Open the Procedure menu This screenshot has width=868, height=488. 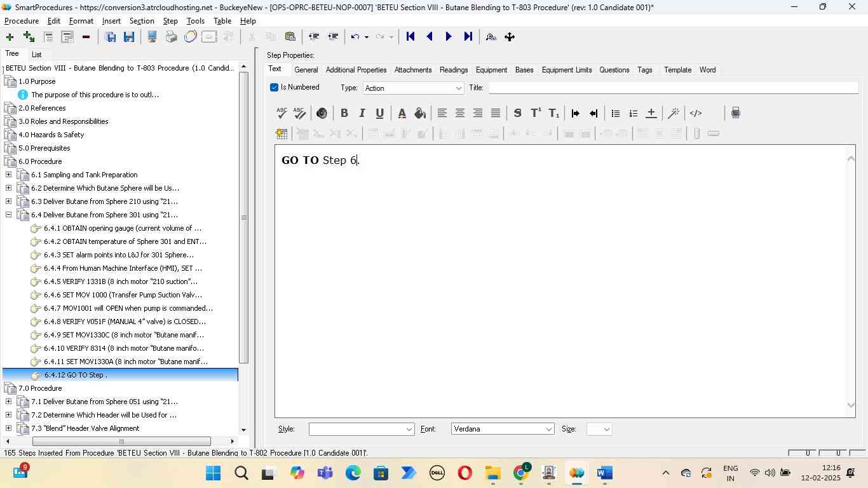point(22,21)
